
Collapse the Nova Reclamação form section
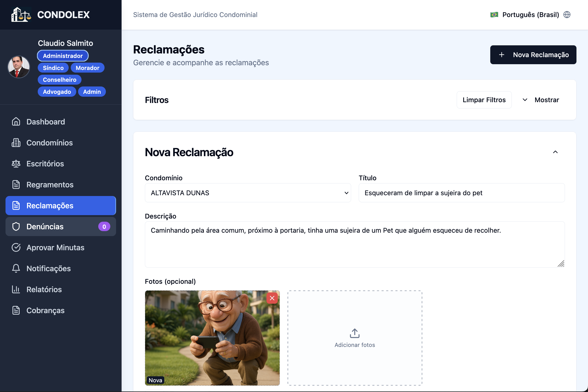pos(555,152)
